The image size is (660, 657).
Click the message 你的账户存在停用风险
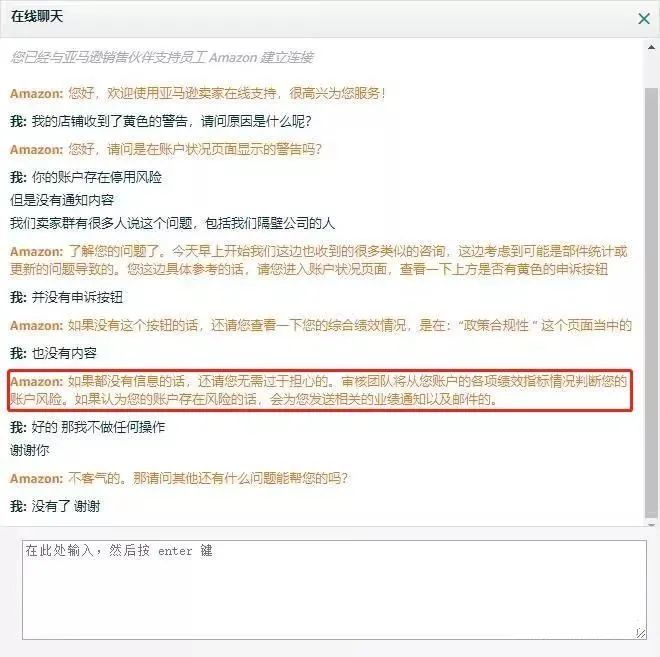click(x=86, y=177)
